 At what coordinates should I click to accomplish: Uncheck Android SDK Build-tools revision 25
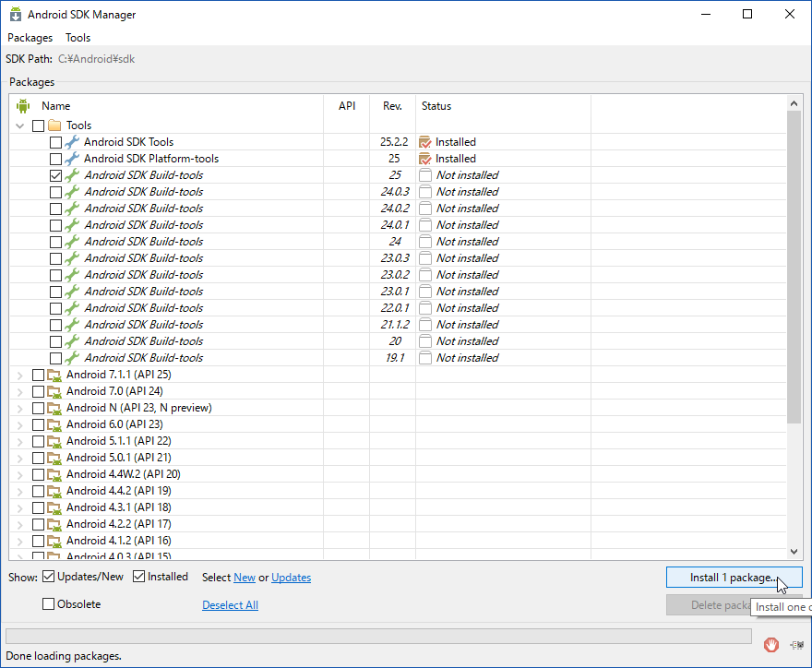56,175
